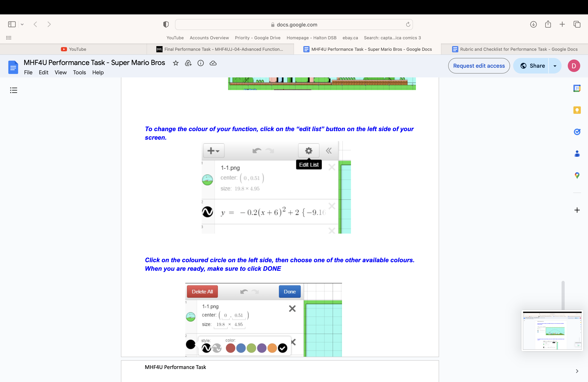Open the Safari privacy report shield
The width and height of the screenshot is (588, 382).
pyautogui.click(x=166, y=24)
